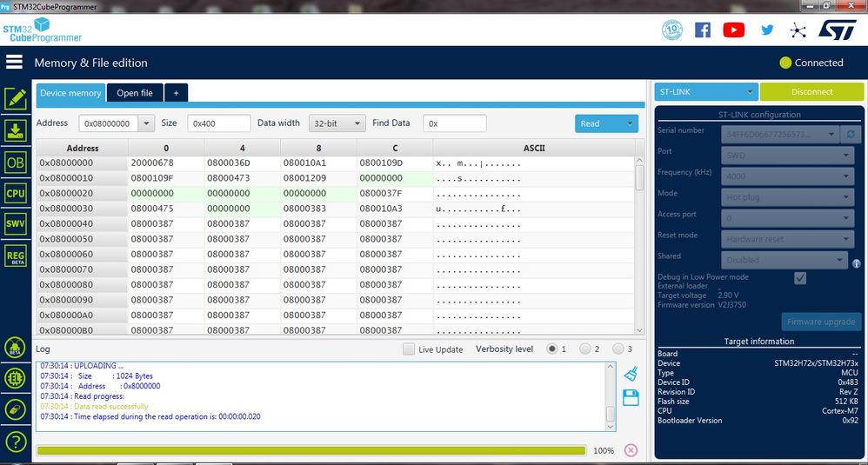Open ST Facebook page icon
The image size is (868, 465).
click(703, 30)
